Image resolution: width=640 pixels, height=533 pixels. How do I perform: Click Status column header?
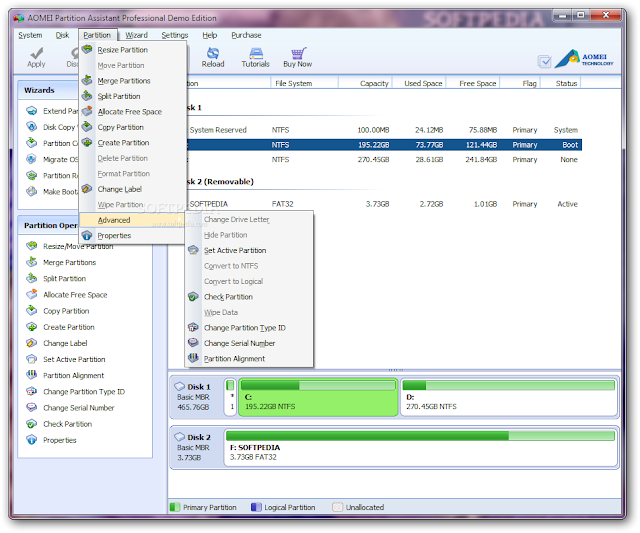tap(561, 83)
